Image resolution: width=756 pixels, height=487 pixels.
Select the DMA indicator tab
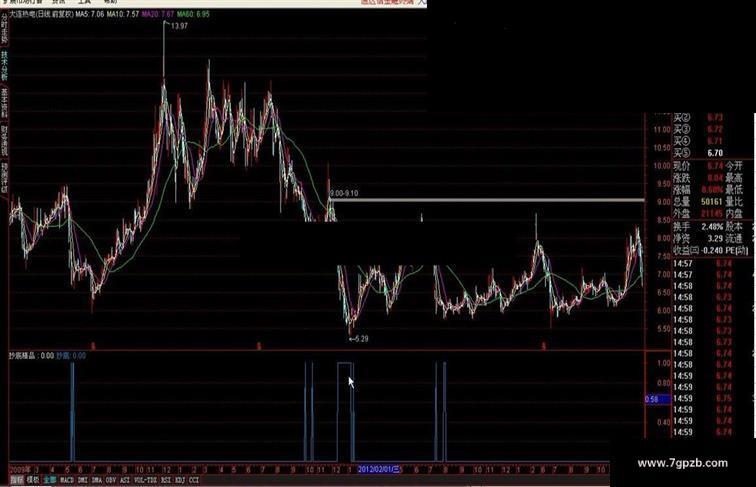(97, 480)
